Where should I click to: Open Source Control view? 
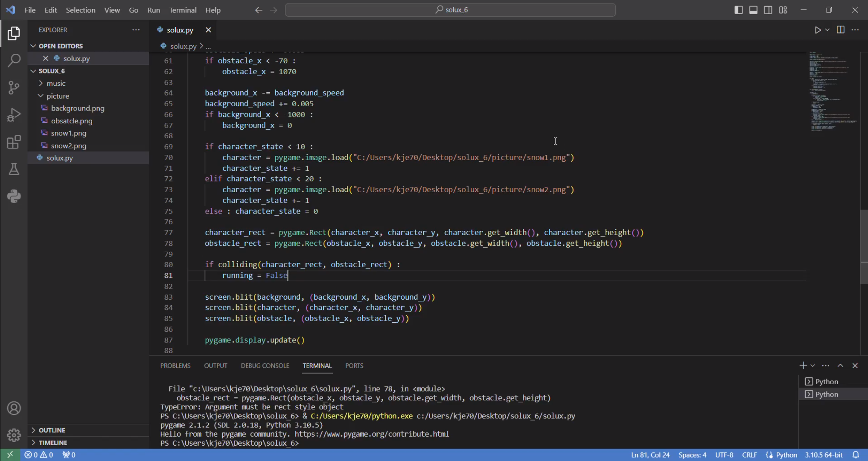[x=14, y=88]
